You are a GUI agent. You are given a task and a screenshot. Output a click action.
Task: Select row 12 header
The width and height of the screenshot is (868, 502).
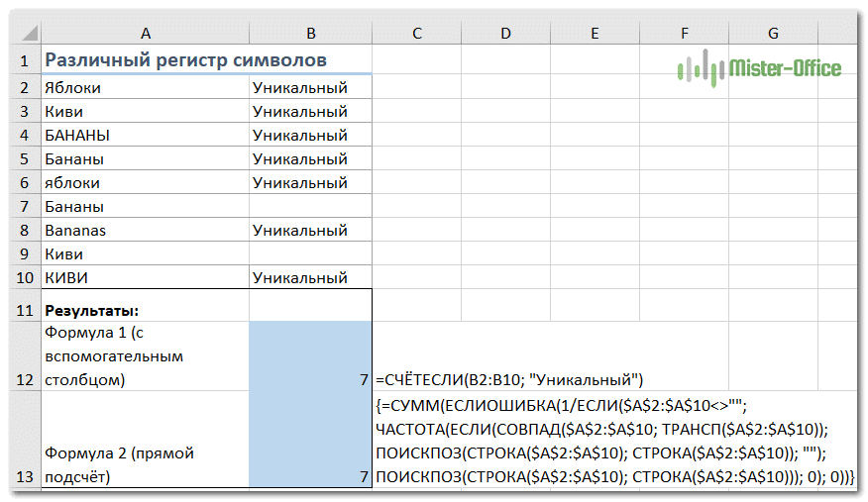(x=23, y=355)
